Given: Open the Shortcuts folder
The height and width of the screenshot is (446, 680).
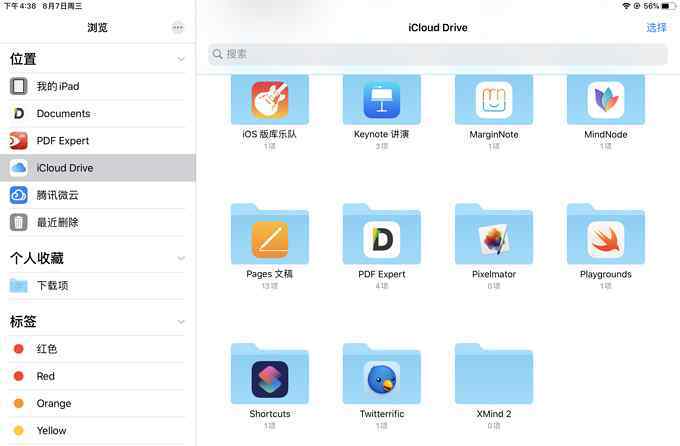Looking at the screenshot, I should [x=270, y=374].
